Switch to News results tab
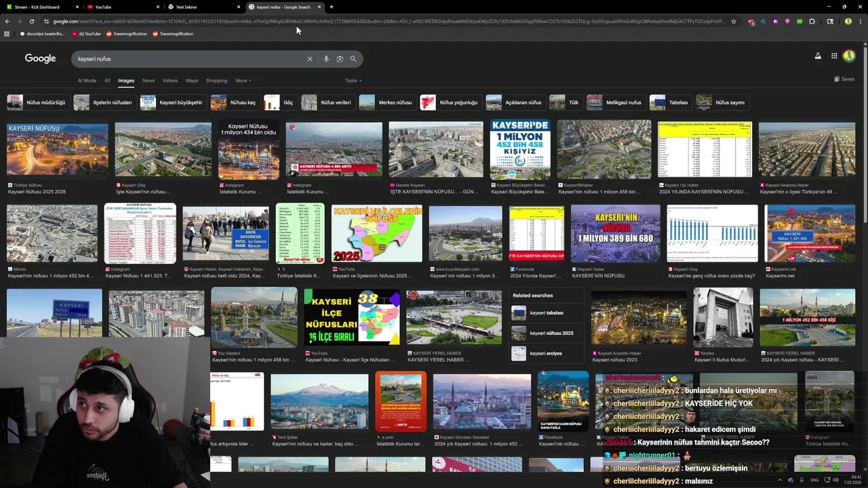The width and height of the screenshot is (868, 488). click(x=149, y=81)
